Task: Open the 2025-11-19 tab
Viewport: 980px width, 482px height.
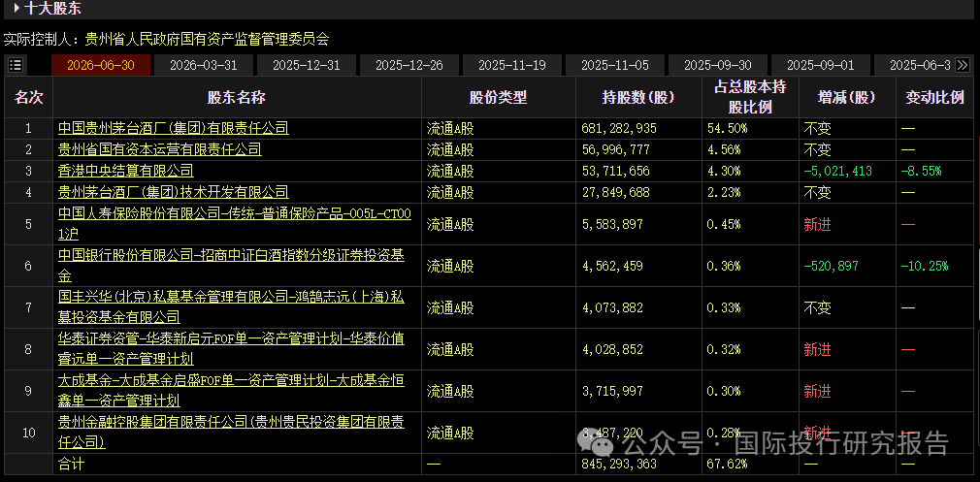Action: (512, 65)
